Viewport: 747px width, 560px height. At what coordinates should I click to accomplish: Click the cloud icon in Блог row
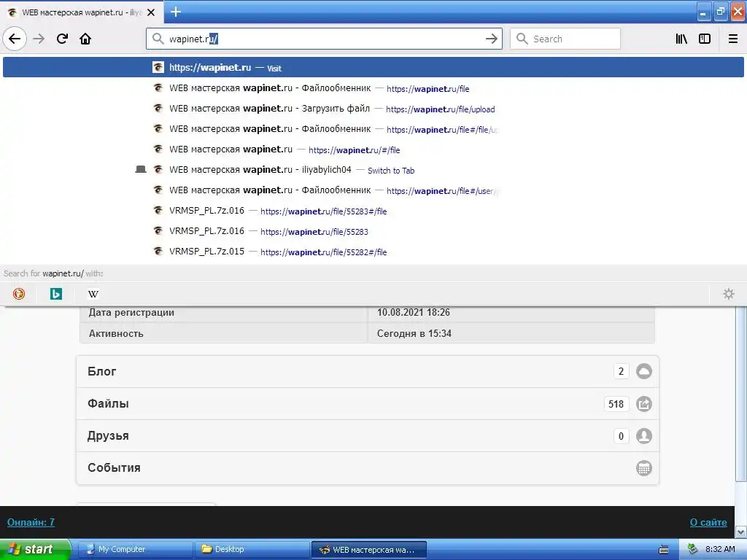(x=643, y=371)
